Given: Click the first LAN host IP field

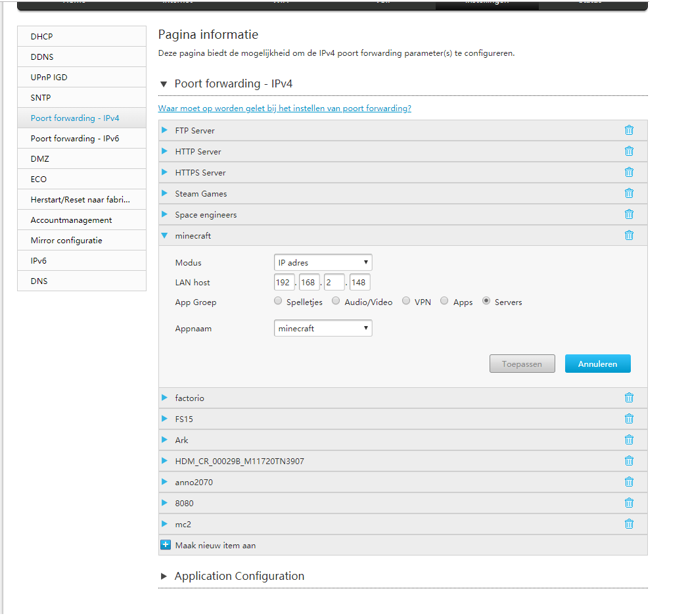Looking at the screenshot, I should (x=285, y=283).
